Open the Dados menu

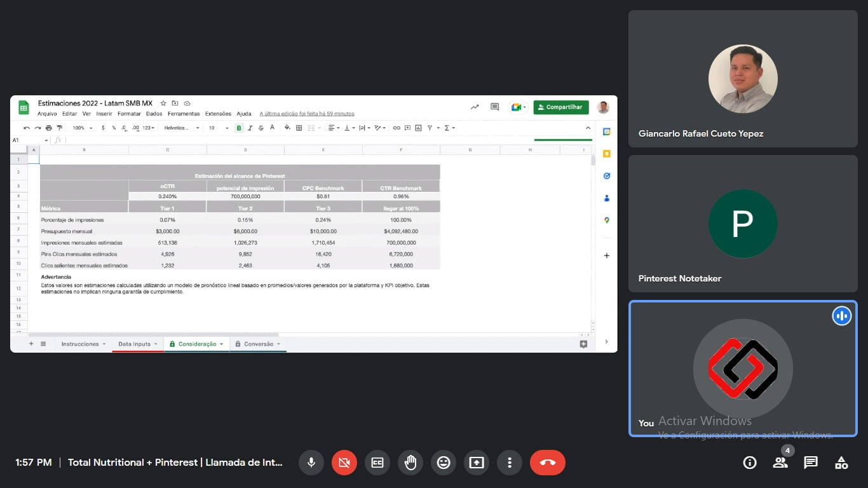(x=154, y=114)
